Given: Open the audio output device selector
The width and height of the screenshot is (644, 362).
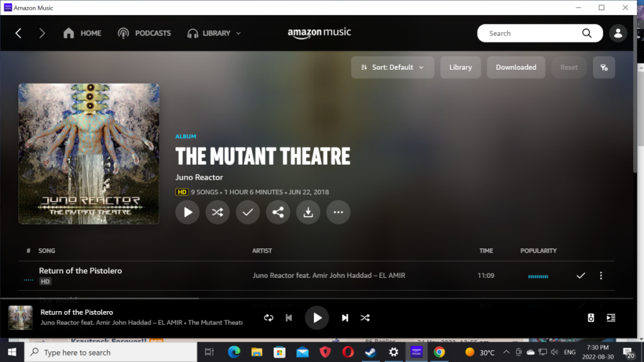Looking at the screenshot, I should (x=591, y=317).
